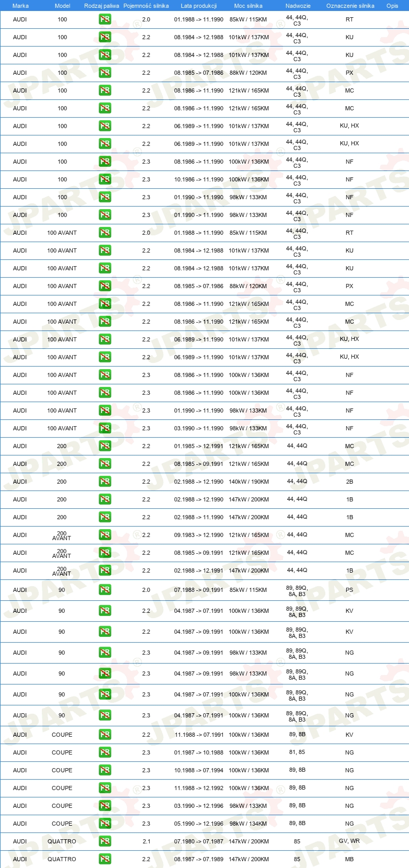Click fuel icon in COUPE 98kW / 133KM row
This screenshot has width=409, height=868.
coord(105,806)
